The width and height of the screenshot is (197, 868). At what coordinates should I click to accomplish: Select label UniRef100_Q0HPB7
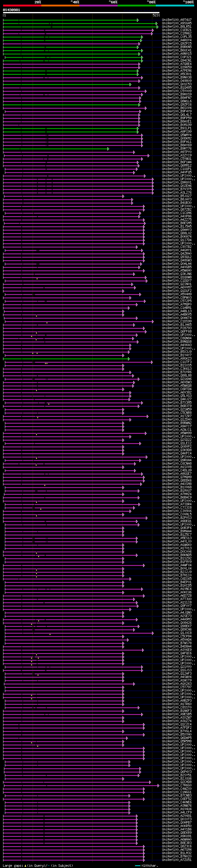click(177, 823)
